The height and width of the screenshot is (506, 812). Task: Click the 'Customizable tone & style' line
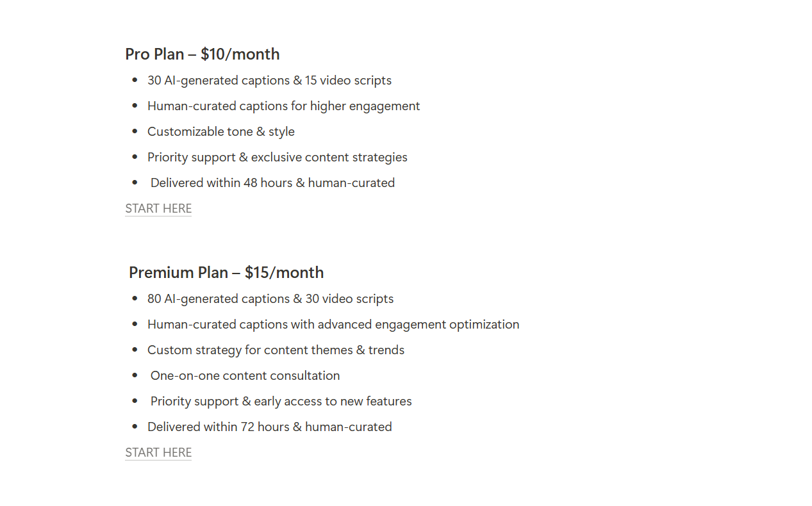point(221,132)
